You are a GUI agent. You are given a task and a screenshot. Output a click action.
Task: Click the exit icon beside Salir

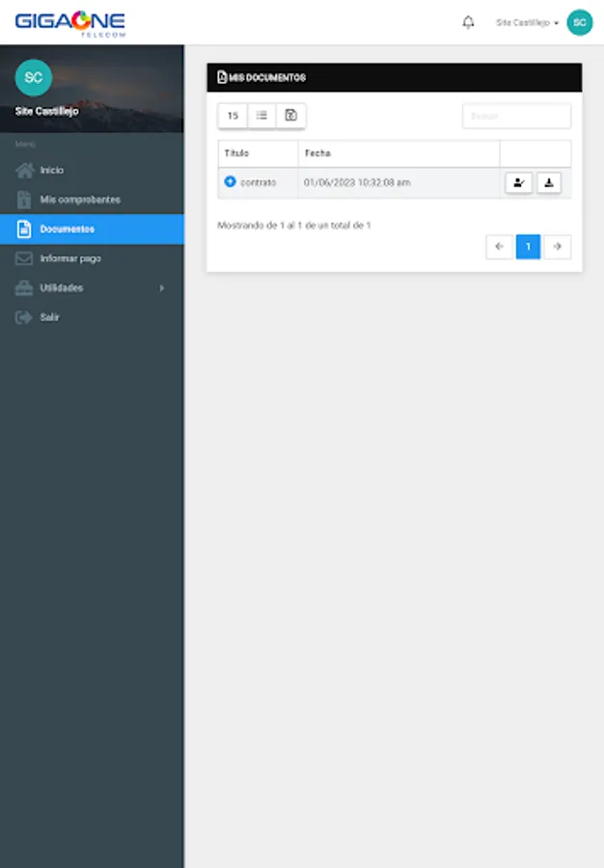coord(24,317)
